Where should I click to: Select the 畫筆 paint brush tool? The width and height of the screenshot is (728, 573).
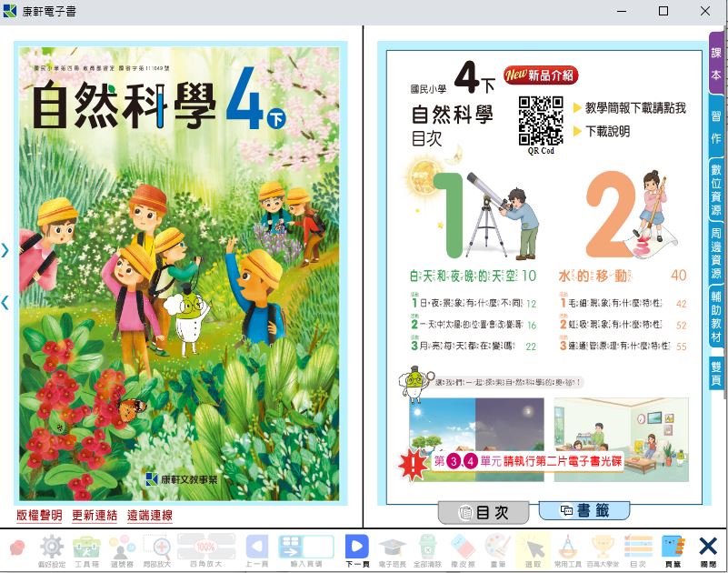point(498,551)
